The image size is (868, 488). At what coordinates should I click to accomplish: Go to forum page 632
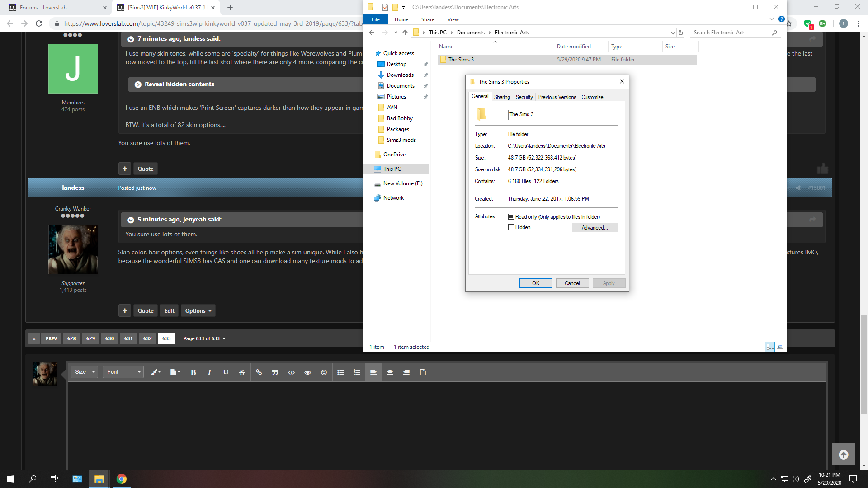[x=147, y=338]
